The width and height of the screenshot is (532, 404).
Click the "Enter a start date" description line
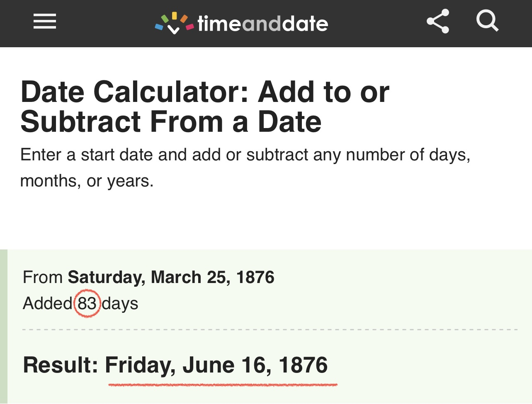245,155
